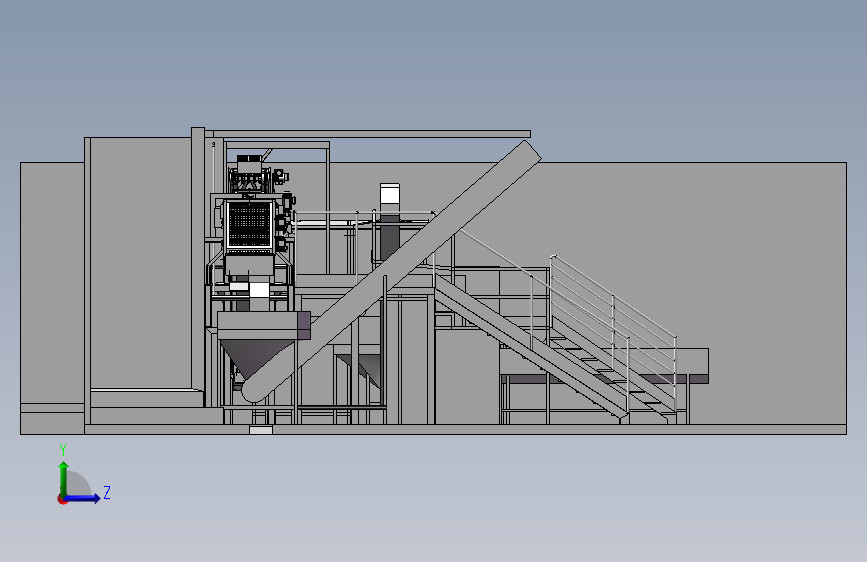This screenshot has height=562, width=867.
Task: Click the red X axis origin of the triad
Action: tap(62, 500)
